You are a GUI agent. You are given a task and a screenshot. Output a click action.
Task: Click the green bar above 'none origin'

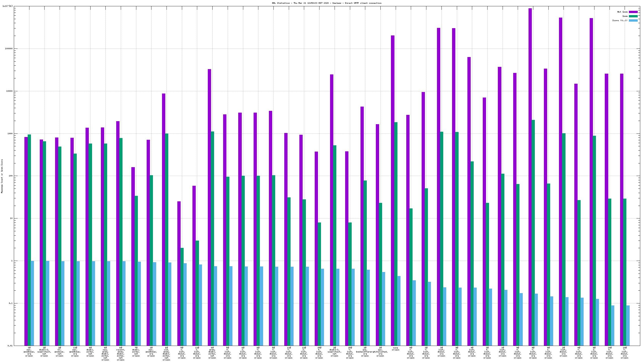click(396, 226)
